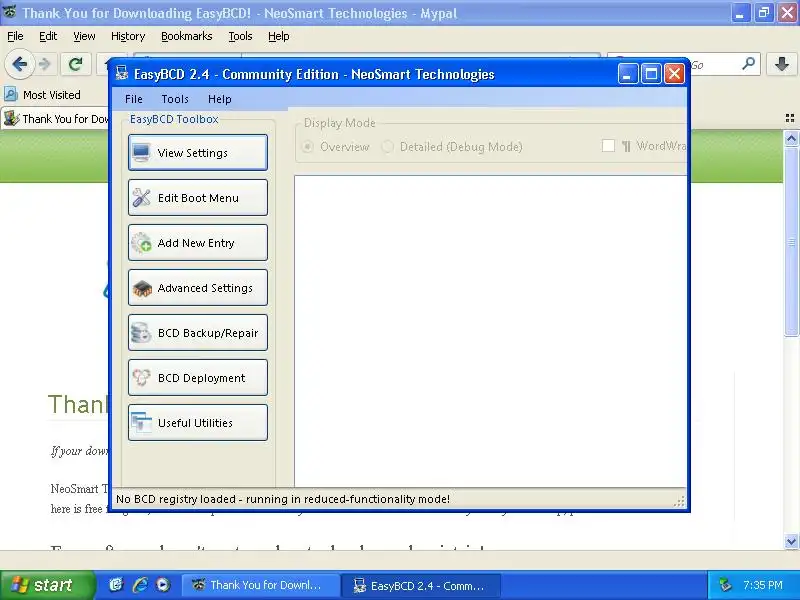Click browser scrollbar up arrow
Viewport: 800px width, 600px height.
[791, 138]
